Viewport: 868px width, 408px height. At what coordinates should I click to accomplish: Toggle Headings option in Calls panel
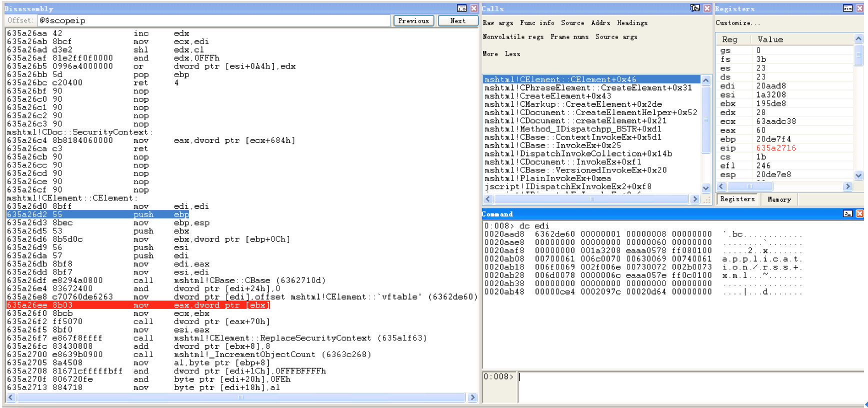point(632,23)
